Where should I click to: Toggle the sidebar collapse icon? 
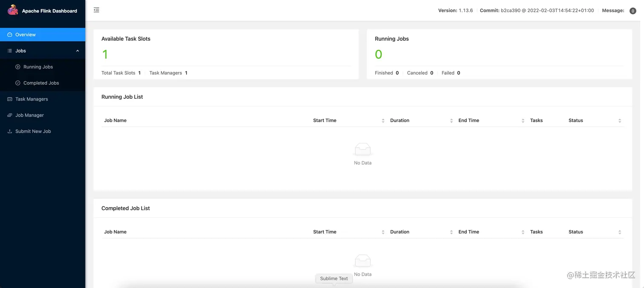(x=96, y=10)
